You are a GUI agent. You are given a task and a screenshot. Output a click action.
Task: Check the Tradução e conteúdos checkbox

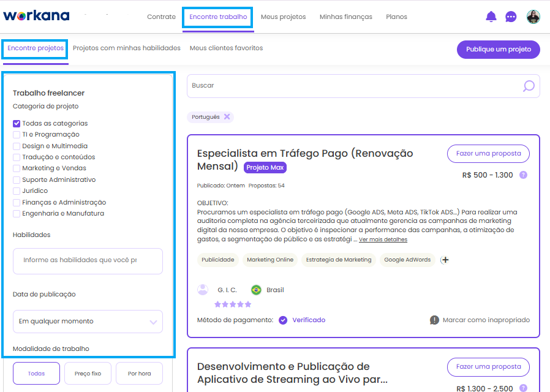[x=17, y=157]
